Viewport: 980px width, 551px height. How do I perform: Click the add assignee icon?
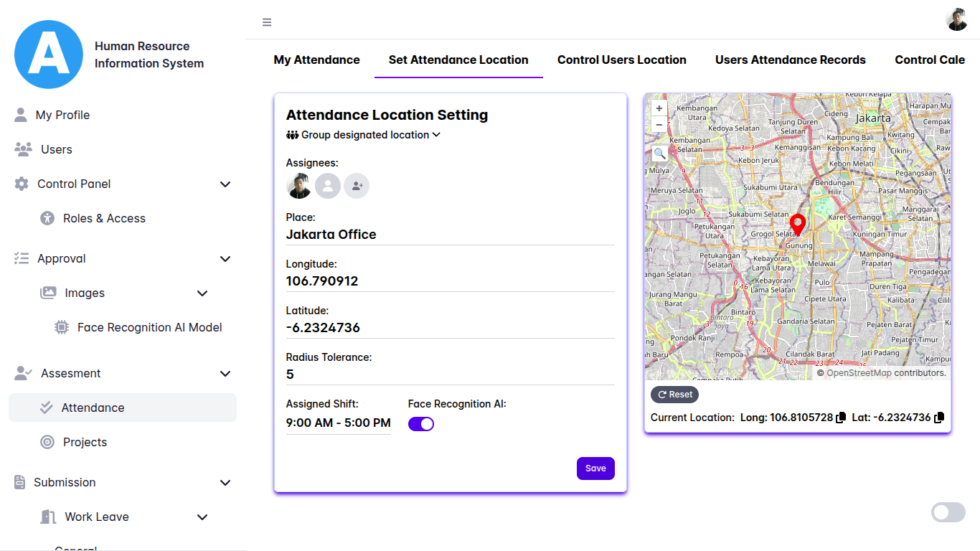357,186
